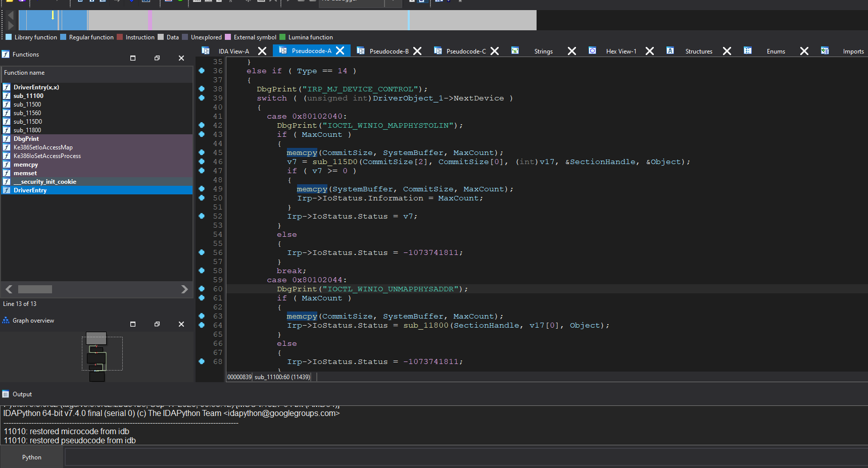Click the Graph overview panel icon
The width and height of the screenshot is (868, 468).
pos(6,321)
